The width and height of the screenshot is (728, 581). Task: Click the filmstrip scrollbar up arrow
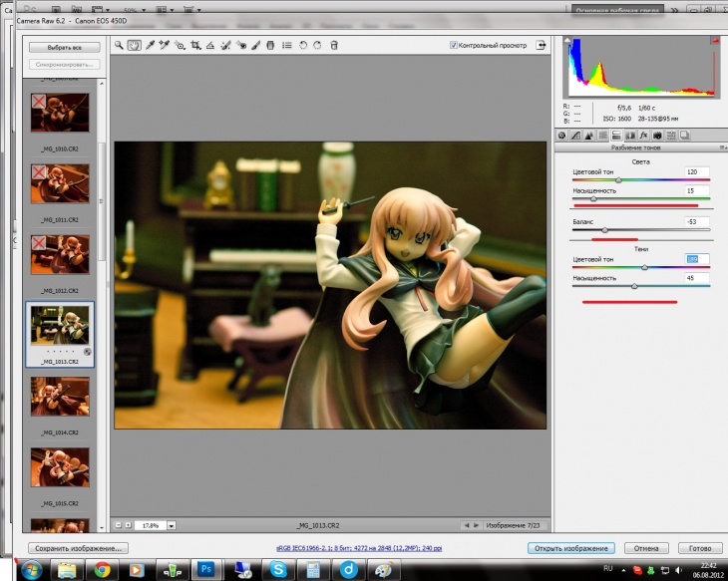[x=102, y=83]
